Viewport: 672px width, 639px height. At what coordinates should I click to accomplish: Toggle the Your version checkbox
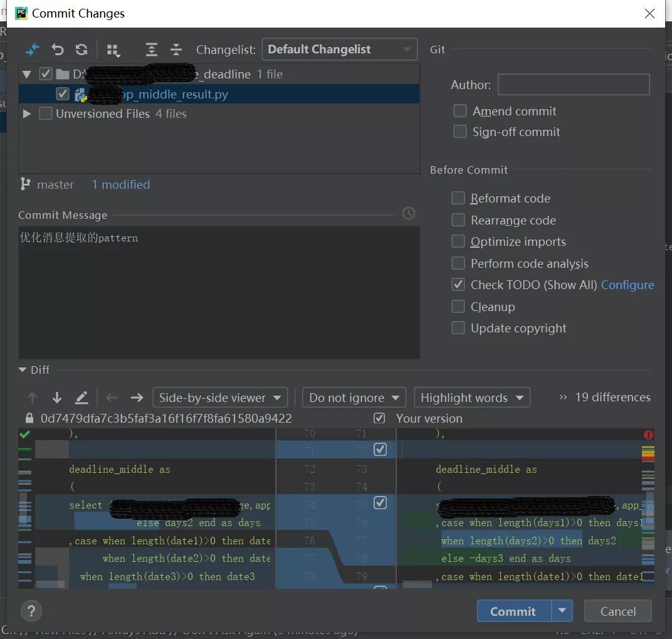pyautogui.click(x=379, y=418)
